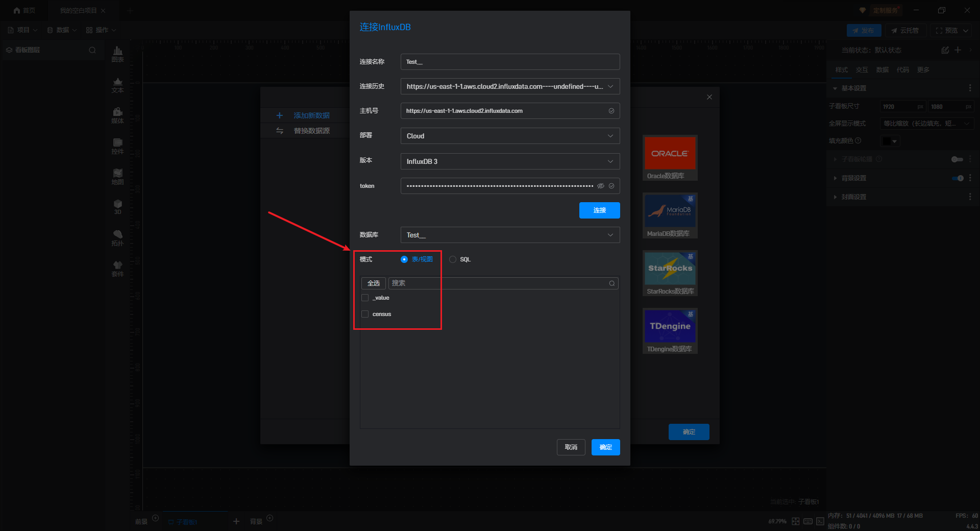Select the TDengine database icon
Screen dimensions: 980x531
pos(670,326)
